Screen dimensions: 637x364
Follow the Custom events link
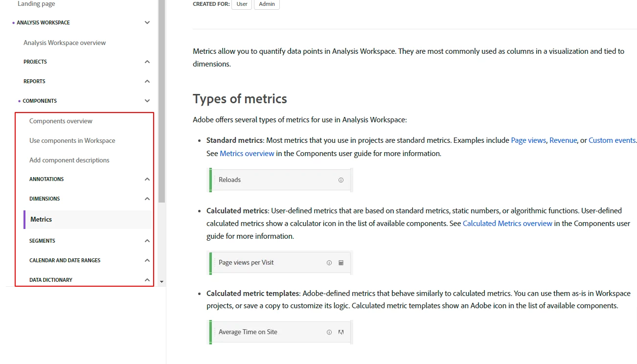pos(612,140)
